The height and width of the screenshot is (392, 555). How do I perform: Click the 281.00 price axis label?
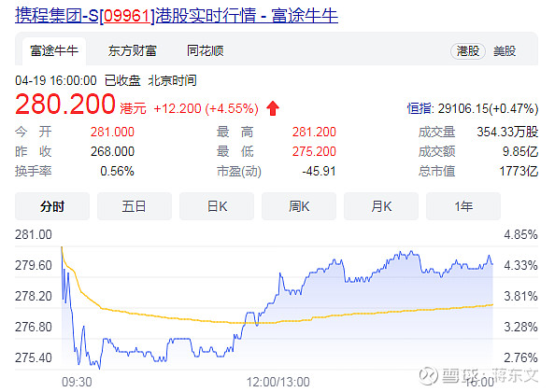tap(34, 234)
